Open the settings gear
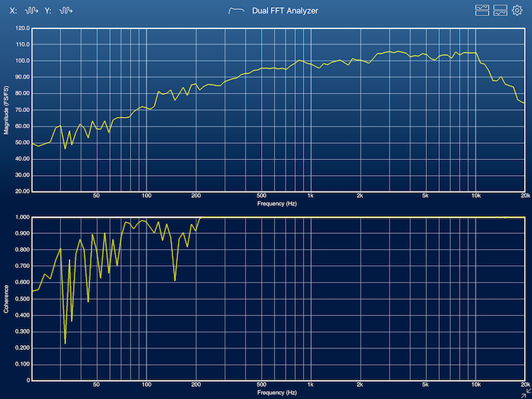Viewport: 532px width, 399px height. pos(517,11)
